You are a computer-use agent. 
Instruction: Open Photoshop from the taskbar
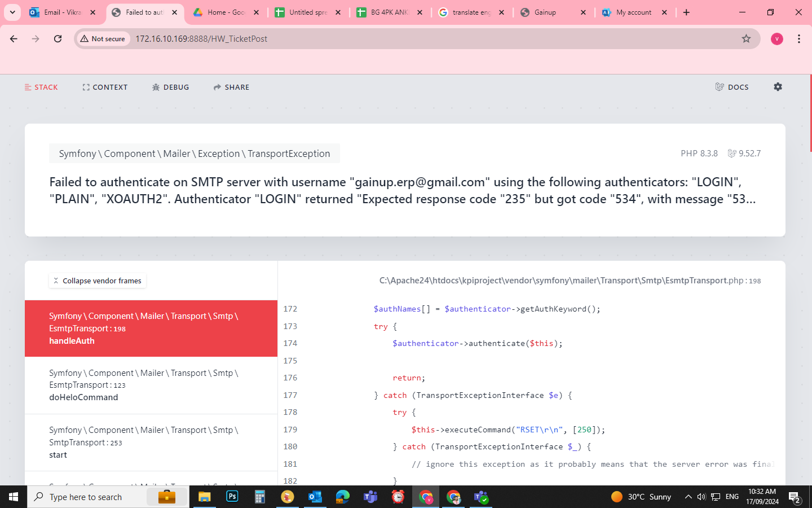click(x=232, y=497)
